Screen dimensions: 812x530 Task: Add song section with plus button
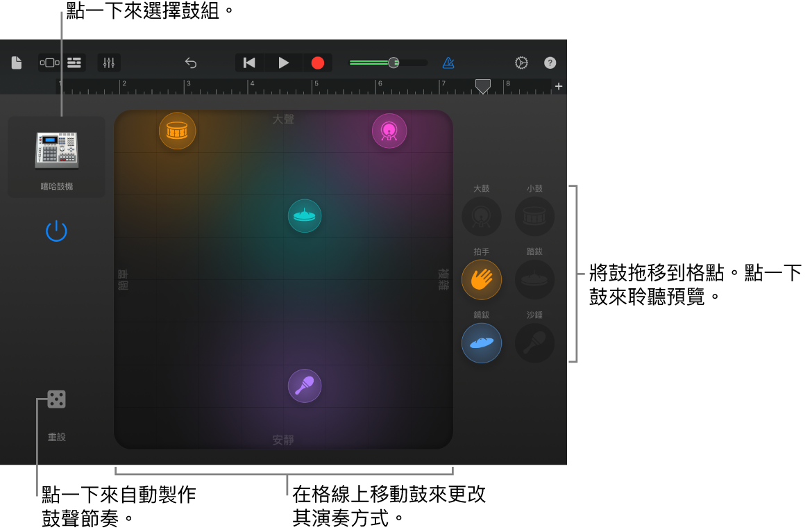click(558, 86)
